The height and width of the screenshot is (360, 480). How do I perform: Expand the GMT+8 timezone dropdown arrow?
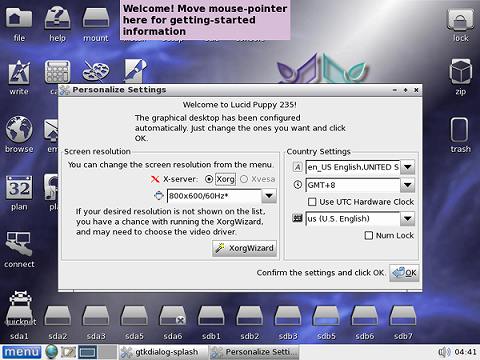pos(408,185)
